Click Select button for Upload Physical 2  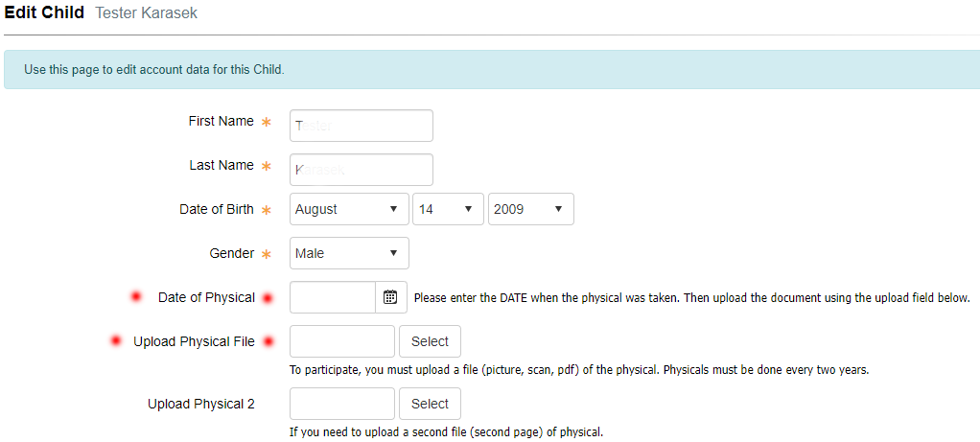[x=430, y=404]
